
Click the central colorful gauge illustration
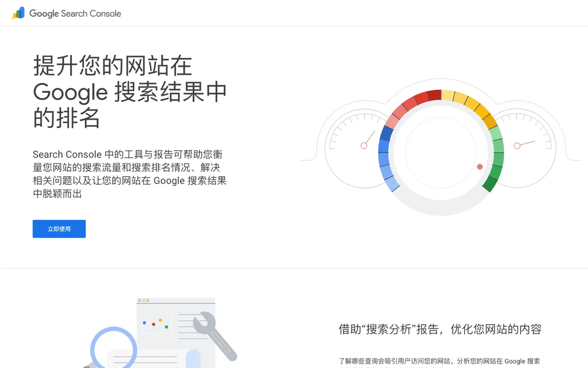[441, 152]
